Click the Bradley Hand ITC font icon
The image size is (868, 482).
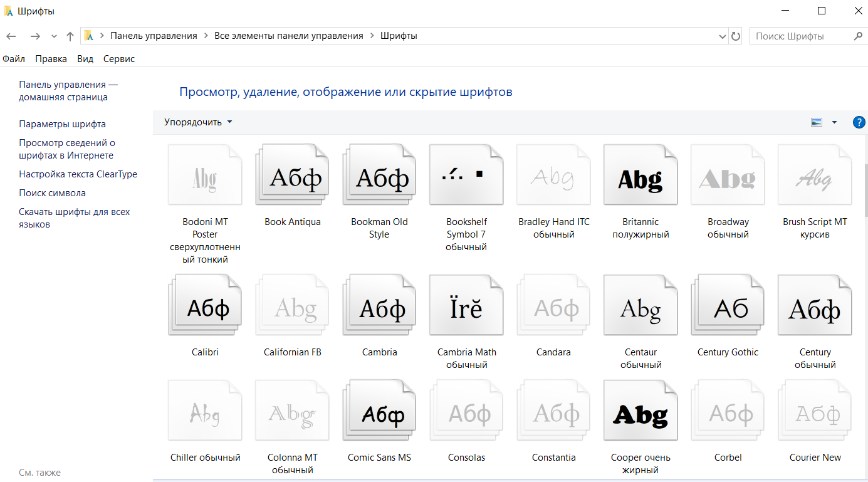point(553,175)
